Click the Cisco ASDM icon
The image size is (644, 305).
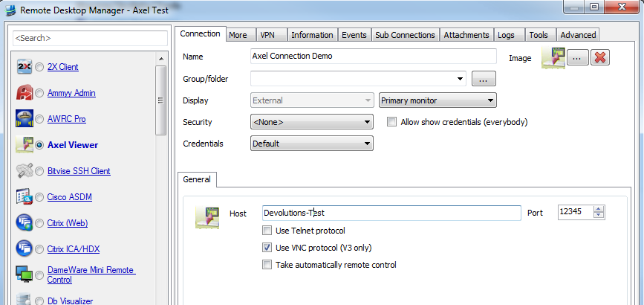pyautogui.click(x=25, y=196)
